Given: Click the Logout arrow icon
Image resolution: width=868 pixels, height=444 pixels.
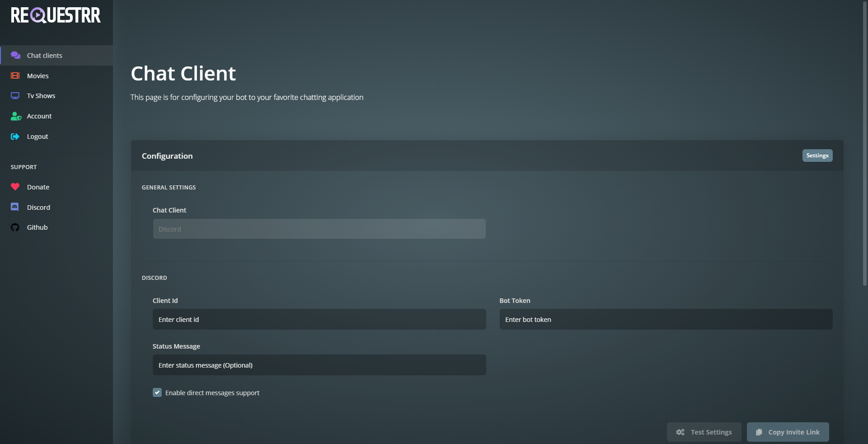Looking at the screenshot, I should coord(15,137).
